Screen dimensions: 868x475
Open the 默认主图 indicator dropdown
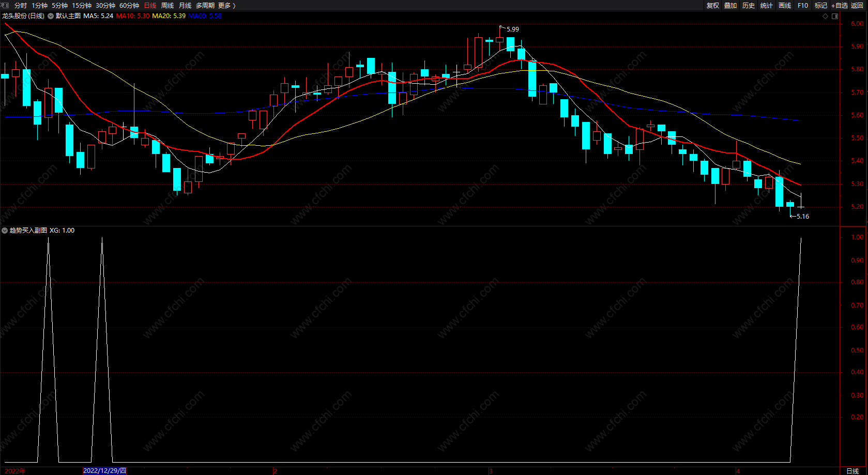[51, 16]
